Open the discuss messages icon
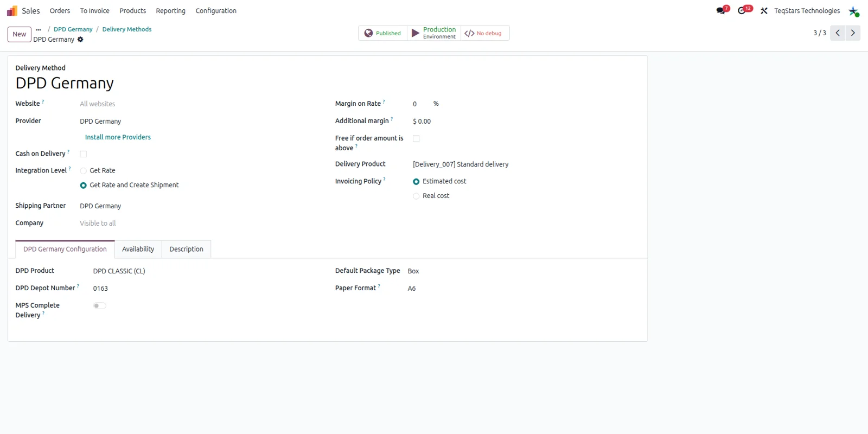868x434 pixels. [x=721, y=11]
